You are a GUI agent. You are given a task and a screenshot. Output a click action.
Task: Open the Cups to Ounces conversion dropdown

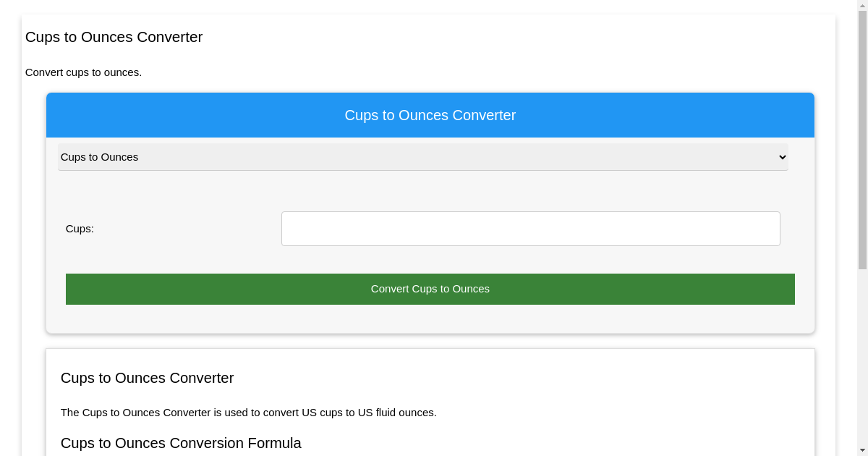pos(422,157)
